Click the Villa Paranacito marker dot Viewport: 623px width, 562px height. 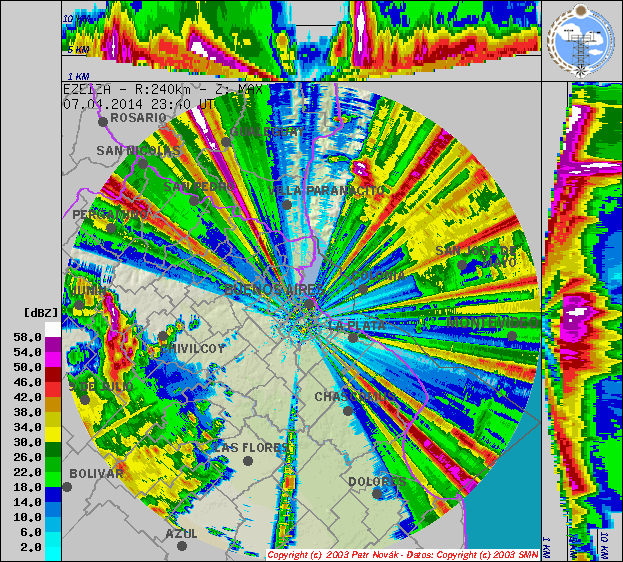tap(286, 205)
